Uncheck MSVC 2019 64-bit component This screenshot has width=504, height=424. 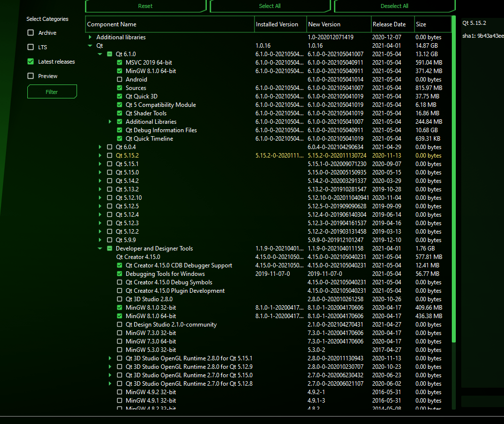coord(120,62)
